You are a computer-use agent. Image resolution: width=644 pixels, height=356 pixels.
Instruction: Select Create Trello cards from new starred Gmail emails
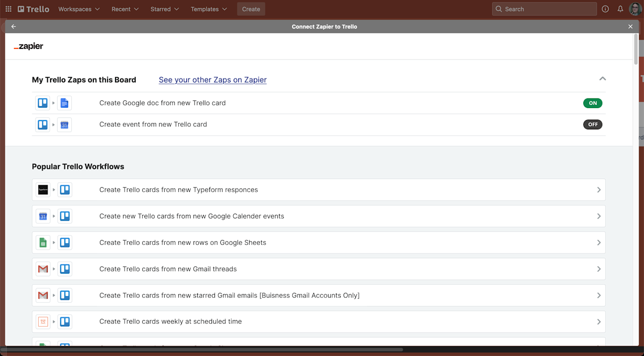[x=319, y=295]
